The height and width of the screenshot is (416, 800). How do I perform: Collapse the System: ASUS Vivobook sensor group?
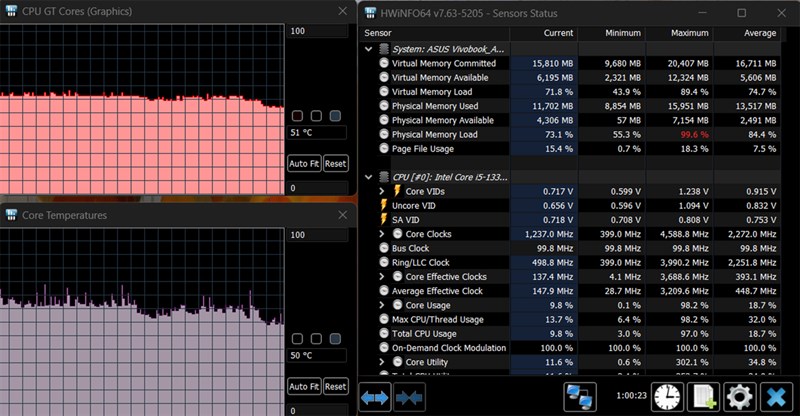point(370,48)
